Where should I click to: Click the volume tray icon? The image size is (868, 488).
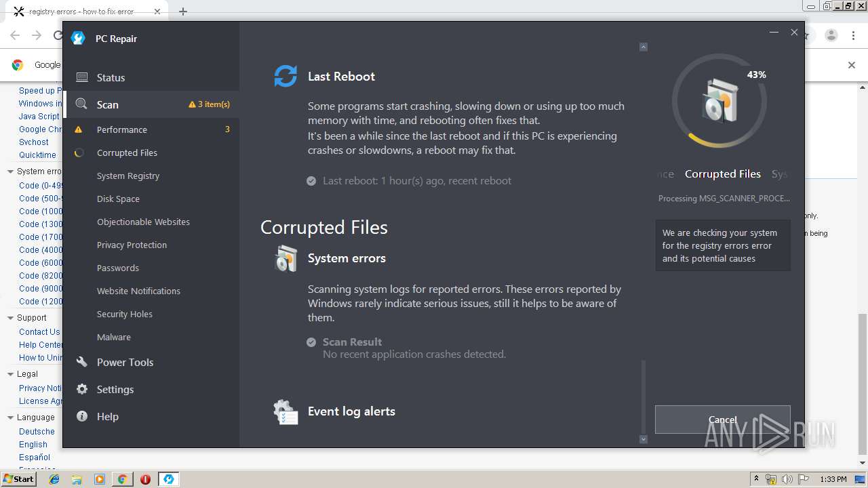(787, 479)
